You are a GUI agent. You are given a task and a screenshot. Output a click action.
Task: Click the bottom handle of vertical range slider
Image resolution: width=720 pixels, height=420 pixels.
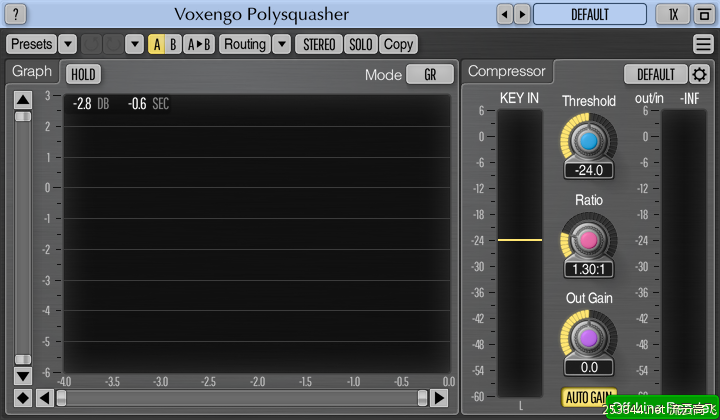23,359
